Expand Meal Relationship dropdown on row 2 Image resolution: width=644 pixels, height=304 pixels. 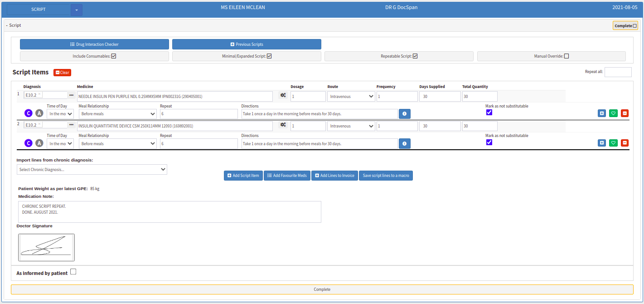pos(118,143)
